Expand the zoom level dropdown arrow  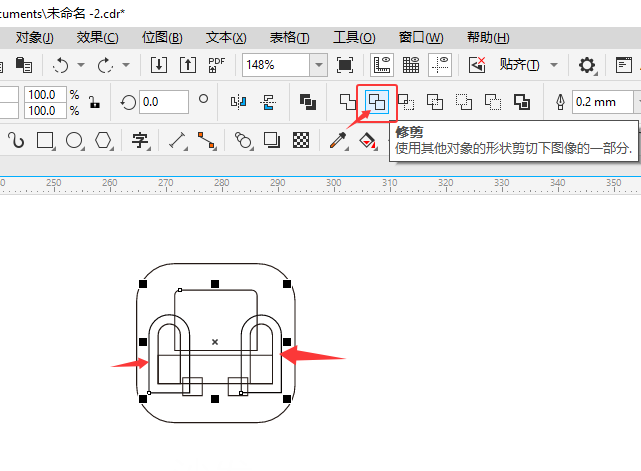point(318,65)
